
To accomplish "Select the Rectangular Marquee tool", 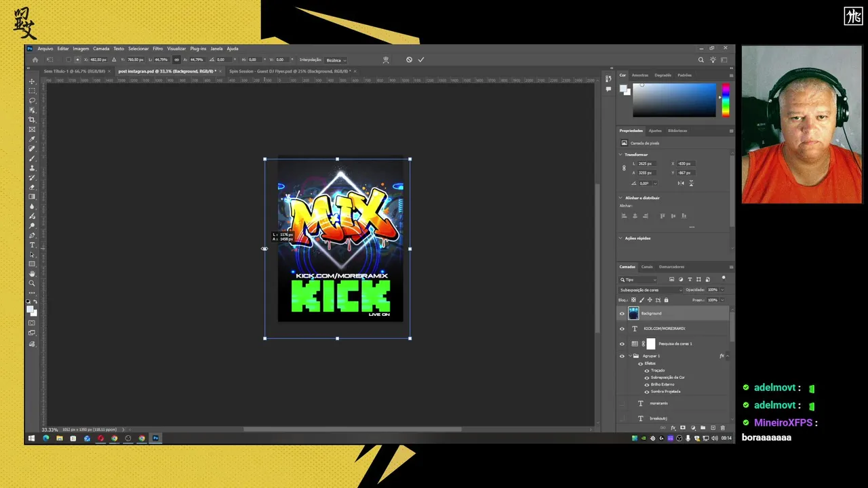I will tap(32, 91).
